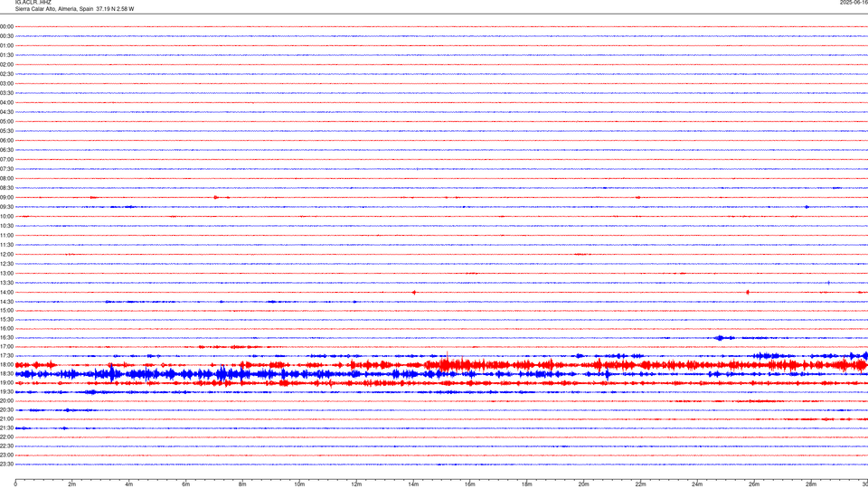Viewport: 868px width, 488px height.
Task: Select the 16:30 time row label
Action: point(6,337)
